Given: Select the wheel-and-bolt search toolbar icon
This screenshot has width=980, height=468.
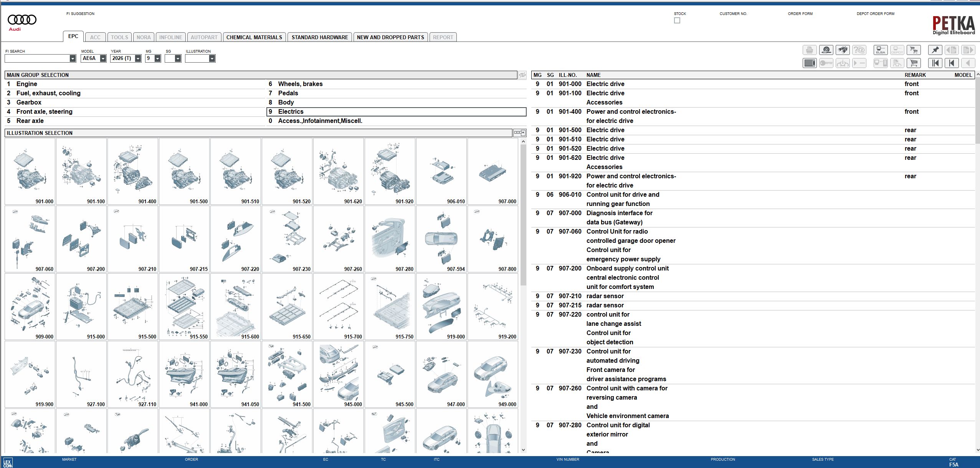Looking at the screenshot, I should pos(826,50).
